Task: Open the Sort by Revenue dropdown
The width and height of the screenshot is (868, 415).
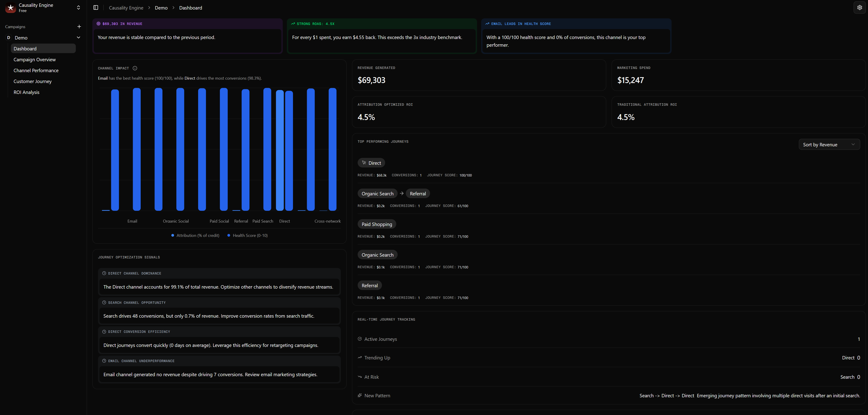Action: [x=829, y=145]
